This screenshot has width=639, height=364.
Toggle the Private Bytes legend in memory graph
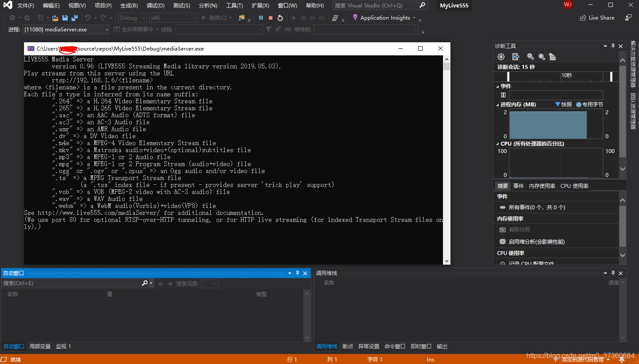pos(579,105)
